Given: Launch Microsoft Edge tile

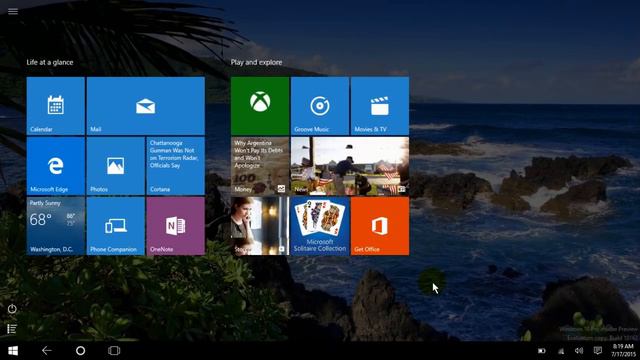Looking at the screenshot, I should (x=56, y=166).
